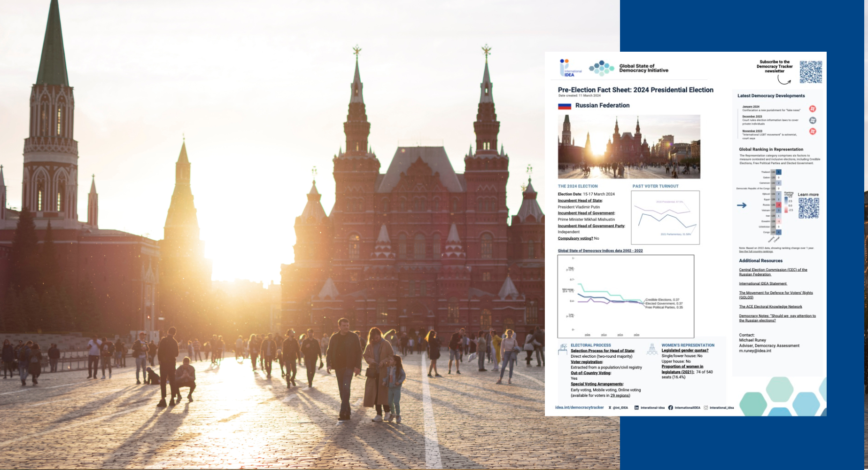Open the 29 regions link
Screen dimensions: 868x470
[x=619, y=396]
